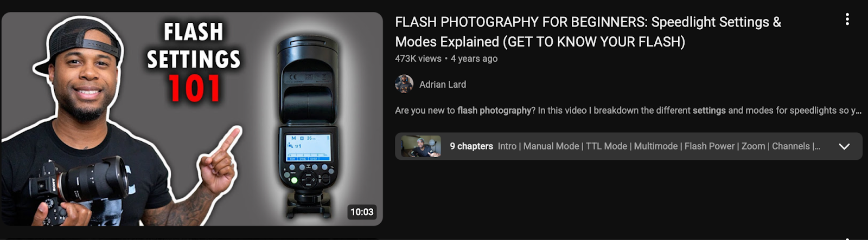Click the 10:03 duration badge
The height and width of the screenshot is (240, 868).
tap(362, 212)
